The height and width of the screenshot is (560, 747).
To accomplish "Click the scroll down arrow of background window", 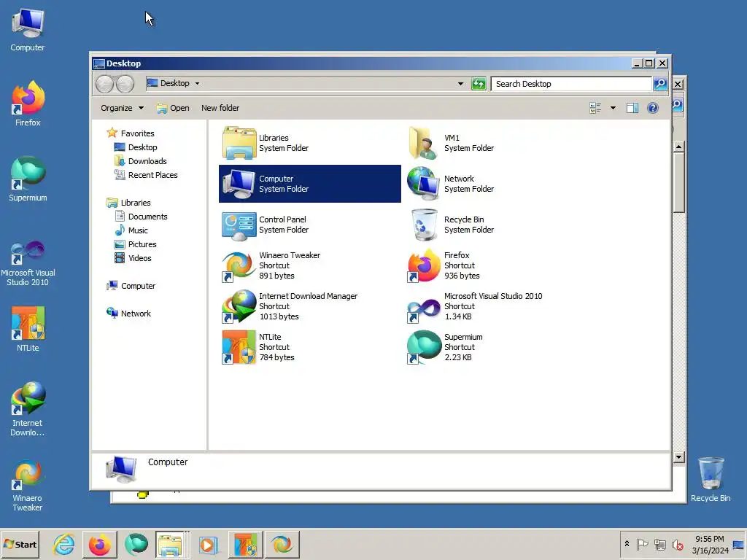I will (x=679, y=457).
